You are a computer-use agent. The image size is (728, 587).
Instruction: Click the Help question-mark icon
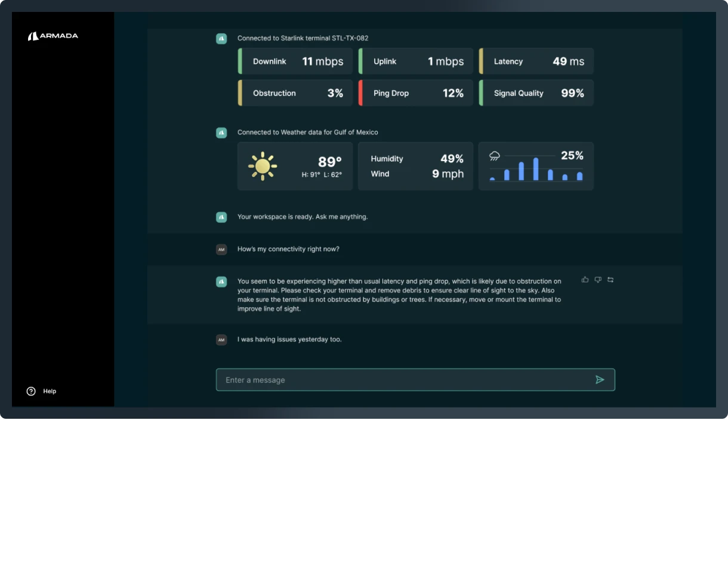31,391
